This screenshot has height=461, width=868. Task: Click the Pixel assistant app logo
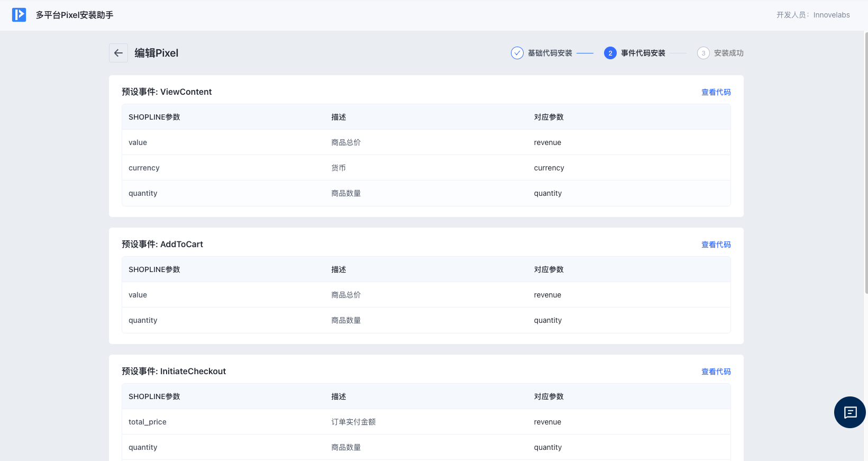click(19, 15)
